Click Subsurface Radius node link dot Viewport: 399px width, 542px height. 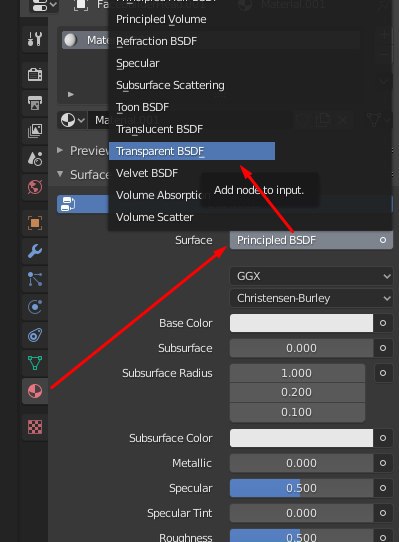pyautogui.click(x=383, y=373)
